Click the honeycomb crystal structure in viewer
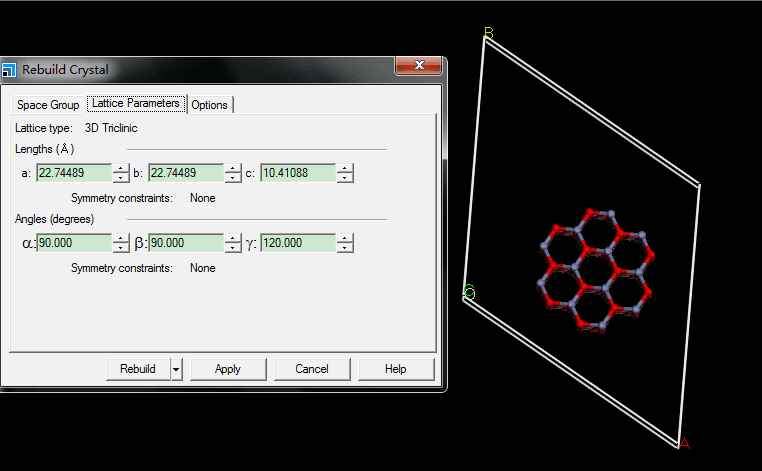Image resolution: width=762 pixels, height=471 pixels. 597,270
